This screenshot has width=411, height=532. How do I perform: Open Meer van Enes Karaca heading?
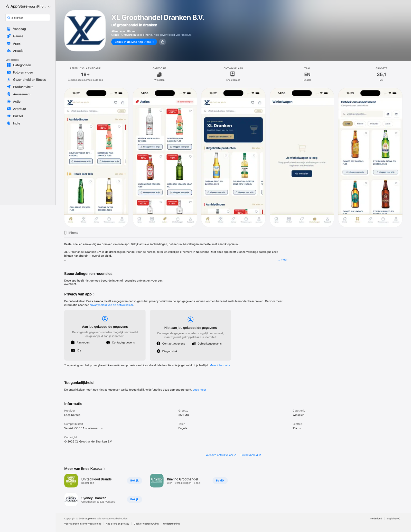coord(85,468)
